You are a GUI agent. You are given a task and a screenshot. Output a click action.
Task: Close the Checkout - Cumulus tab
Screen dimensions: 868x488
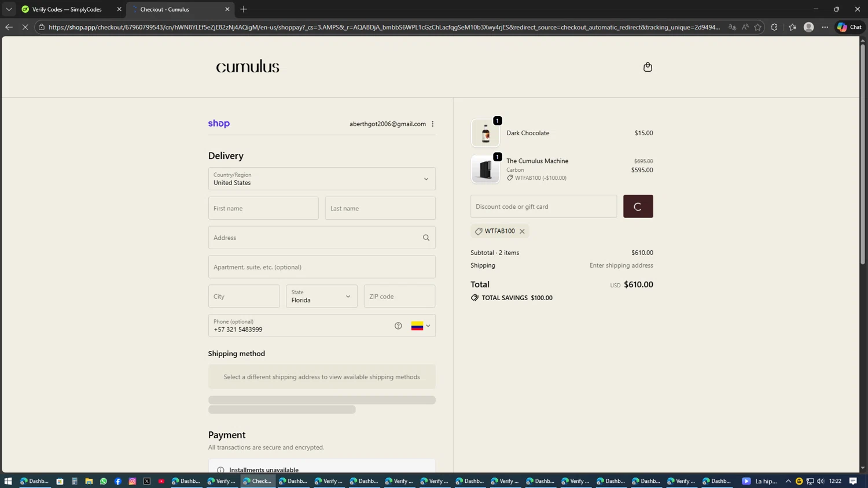pos(227,9)
